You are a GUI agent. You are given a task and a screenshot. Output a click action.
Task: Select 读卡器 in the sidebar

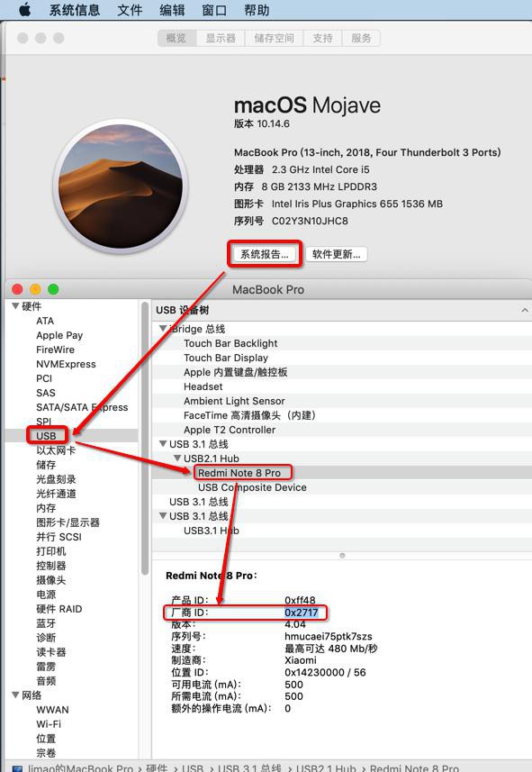pos(50,652)
